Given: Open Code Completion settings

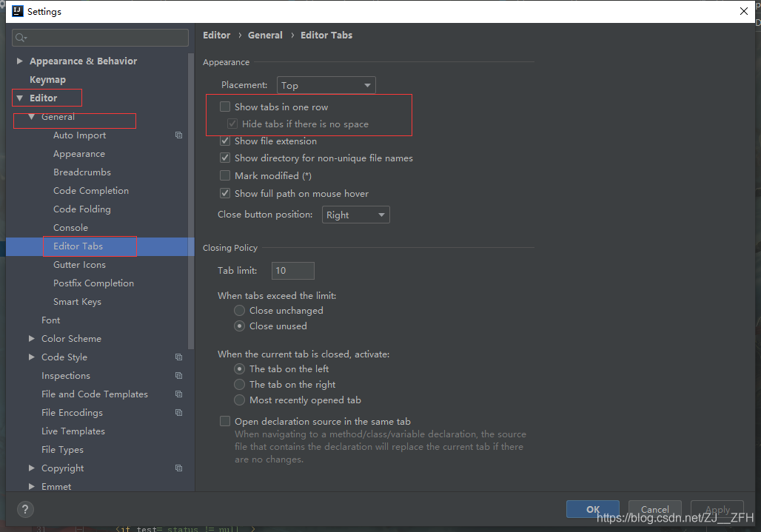Looking at the screenshot, I should point(91,191).
